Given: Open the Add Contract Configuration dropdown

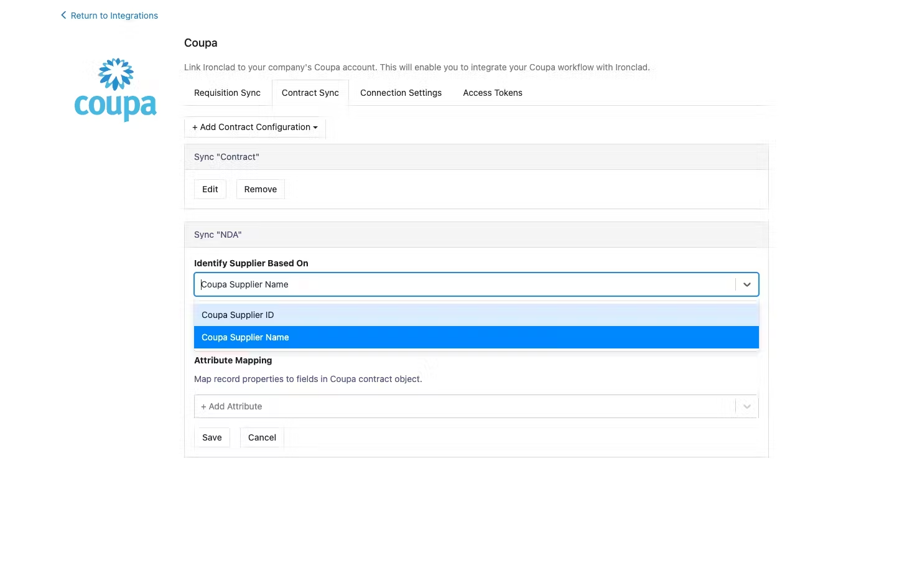Looking at the screenshot, I should tap(254, 127).
